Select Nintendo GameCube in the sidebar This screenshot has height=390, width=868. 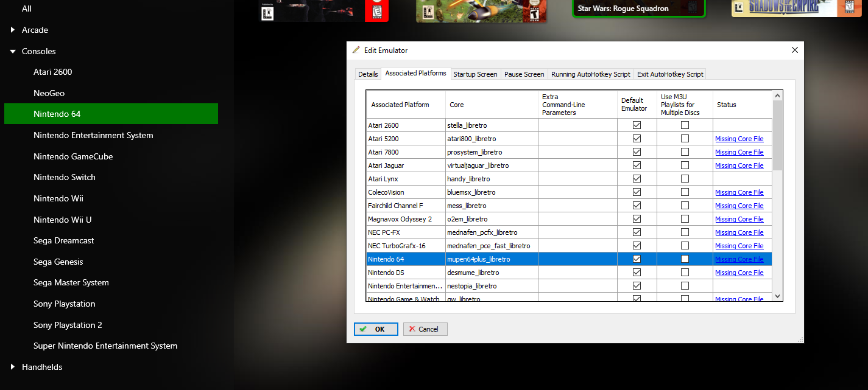(x=73, y=156)
